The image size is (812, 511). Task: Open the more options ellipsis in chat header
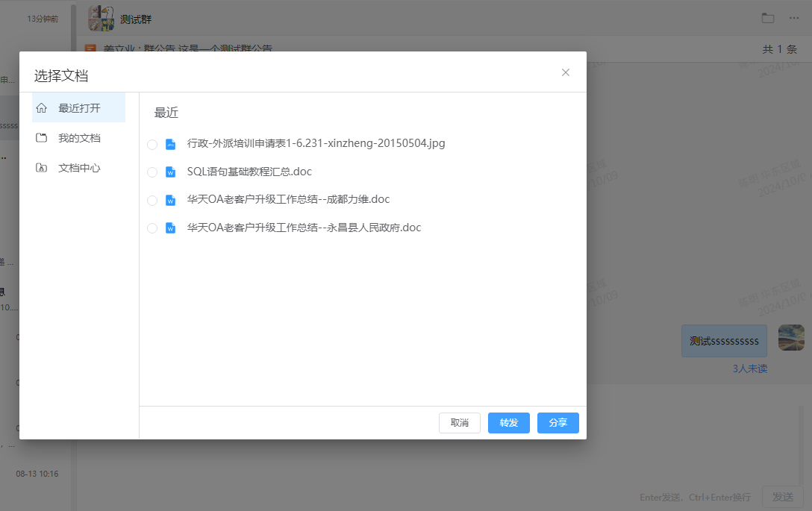tap(794, 18)
